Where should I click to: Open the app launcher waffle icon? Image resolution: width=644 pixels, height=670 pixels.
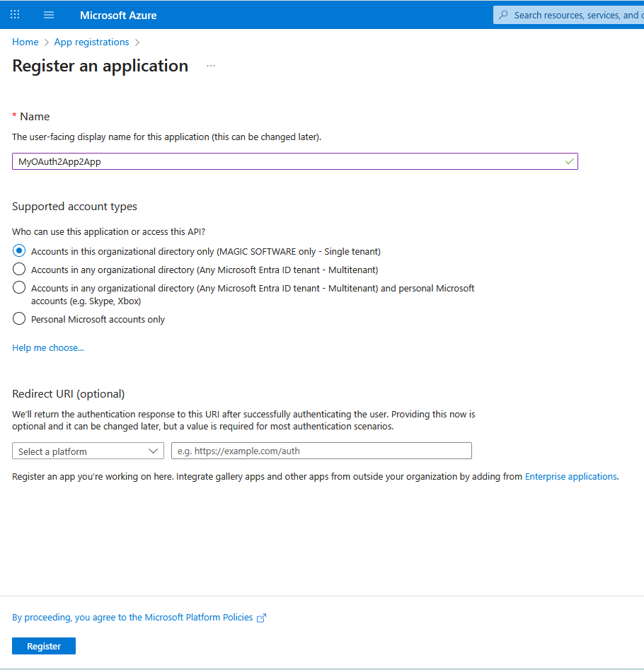[15, 15]
